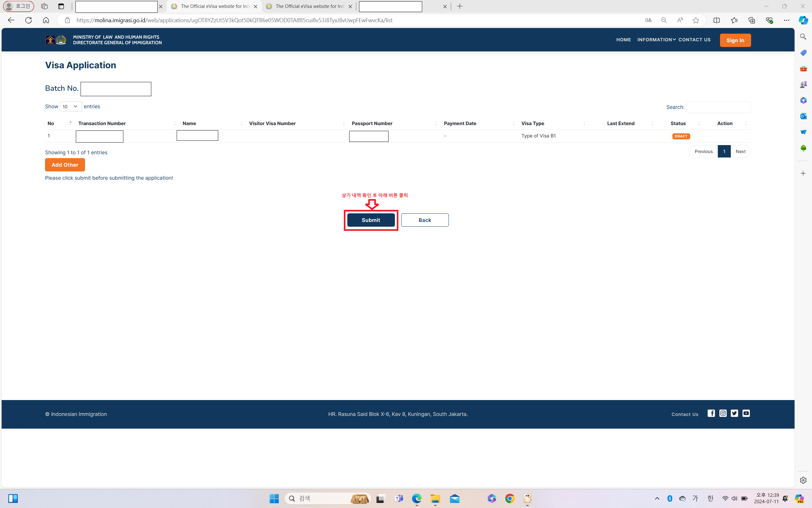This screenshot has width=812, height=508.
Task: Go to HOME in the site navigation
Action: coord(623,40)
